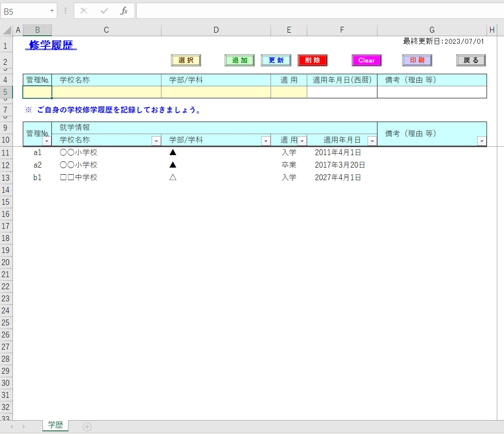Click the b1 管理No. cell
This screenshot has height=434, width=504.
(x=37, y=177)
